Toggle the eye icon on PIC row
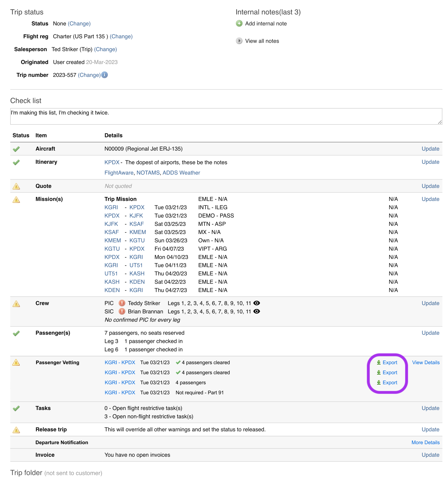 tap(257, 303)
